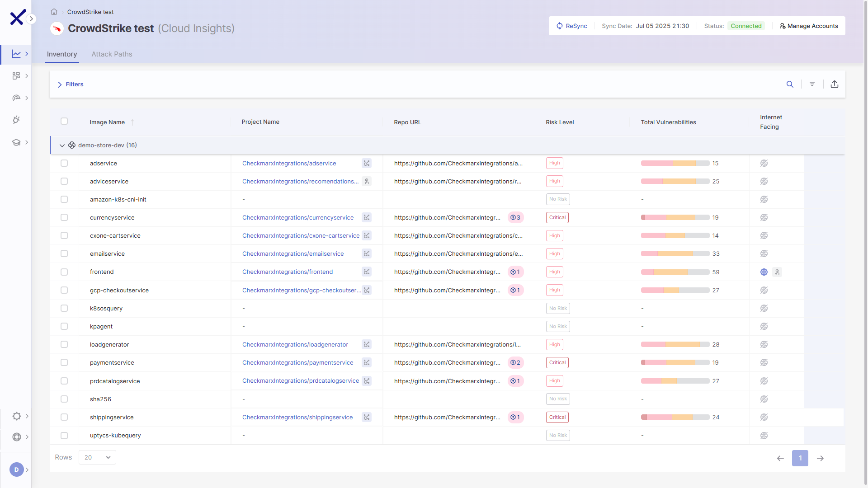
Task: Switch to the Attack Paths tab
Action: [x=112, y=54]
